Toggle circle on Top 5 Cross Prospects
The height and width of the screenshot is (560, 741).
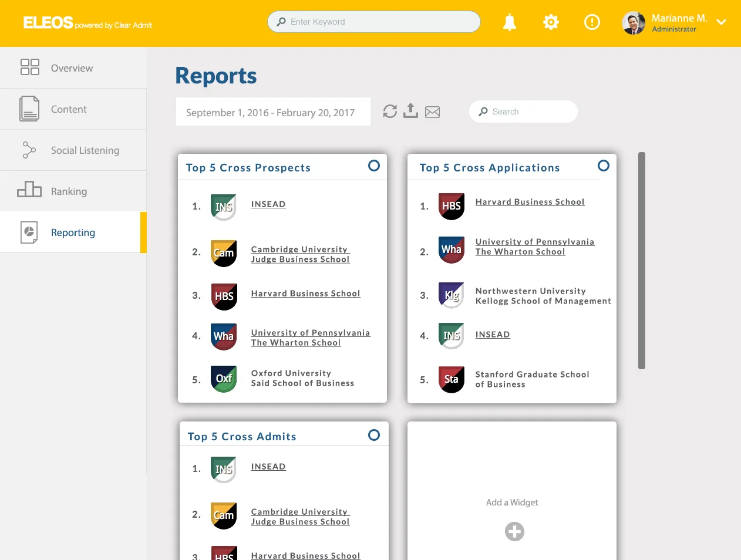tap(374, 166)
